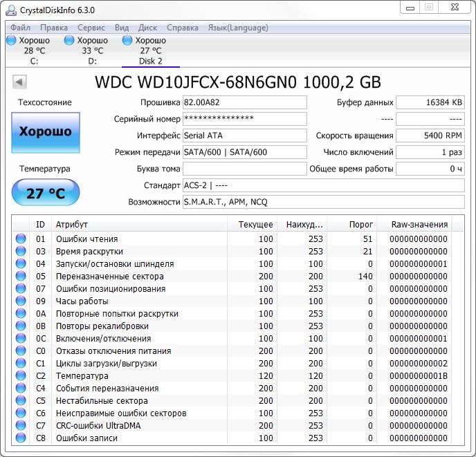
Task: Click the Raw-значения column header
Action: (414, 225)
